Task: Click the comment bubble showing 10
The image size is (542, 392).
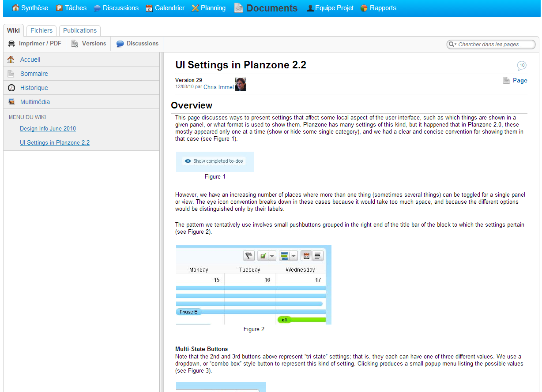Action: pos(522,66)
